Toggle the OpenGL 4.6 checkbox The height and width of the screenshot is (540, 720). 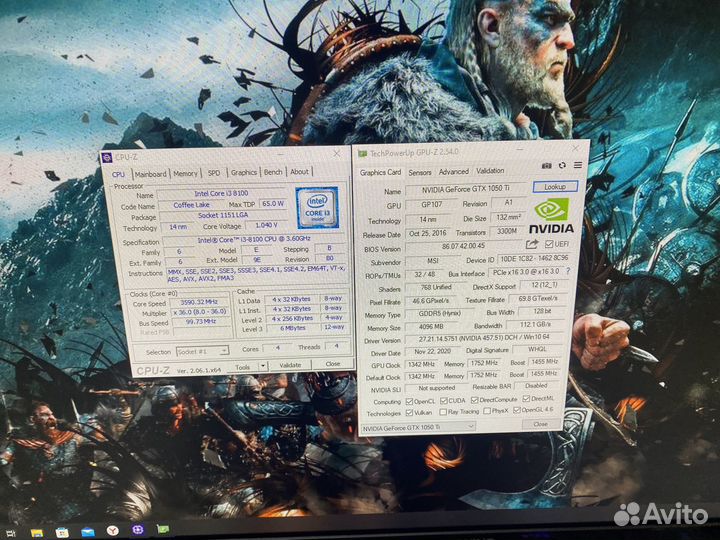[517, 410]
